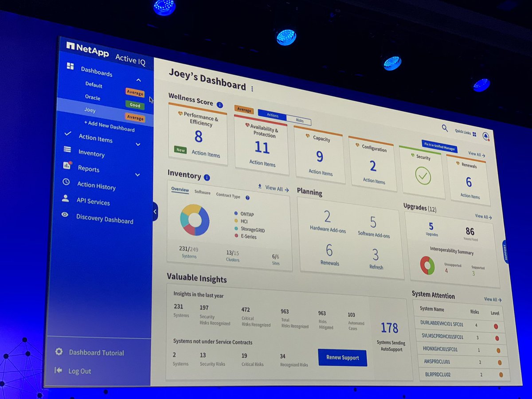Switch the Wellness toggle to Actions
The height and width of the screenshot is (399, 532).
pos(272,115)
